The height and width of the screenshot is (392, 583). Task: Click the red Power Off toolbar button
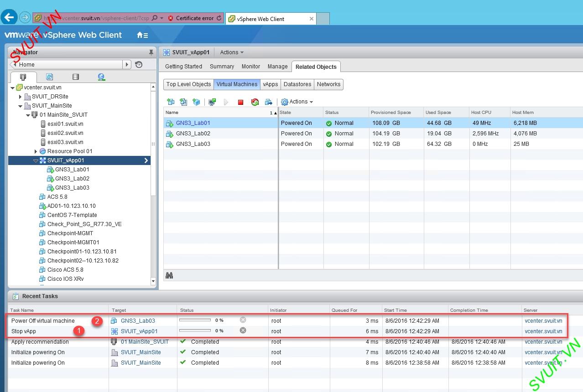click(240, 102)
